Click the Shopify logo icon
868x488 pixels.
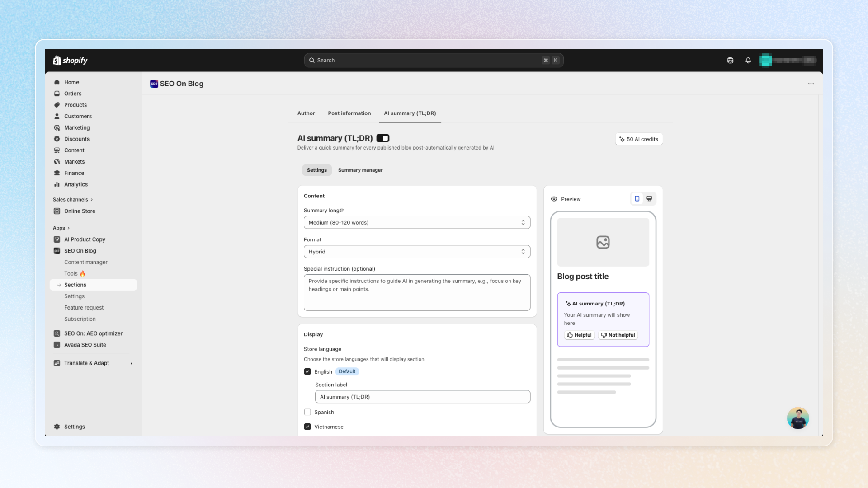pos(57,60)
